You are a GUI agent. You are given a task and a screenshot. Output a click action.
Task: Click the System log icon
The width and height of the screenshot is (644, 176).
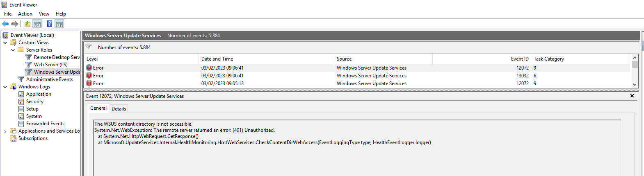(x=21, y=116)
